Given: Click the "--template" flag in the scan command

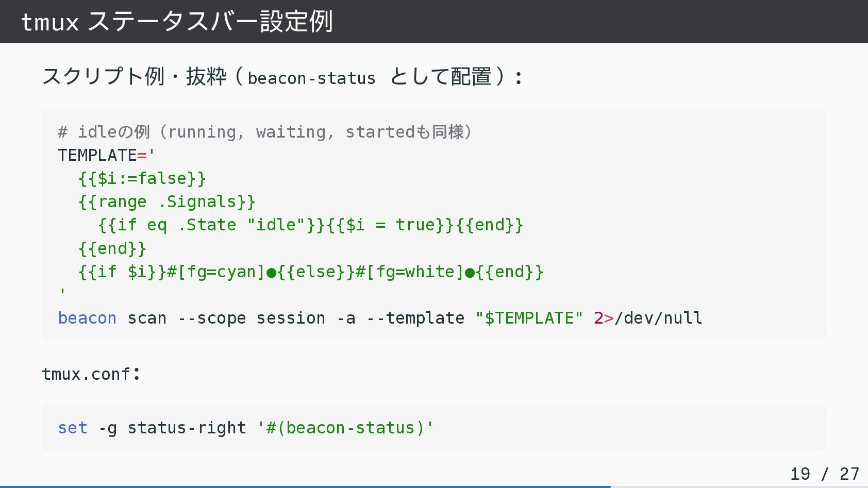Looking at the screenshot, I should [x=415, y=318].
